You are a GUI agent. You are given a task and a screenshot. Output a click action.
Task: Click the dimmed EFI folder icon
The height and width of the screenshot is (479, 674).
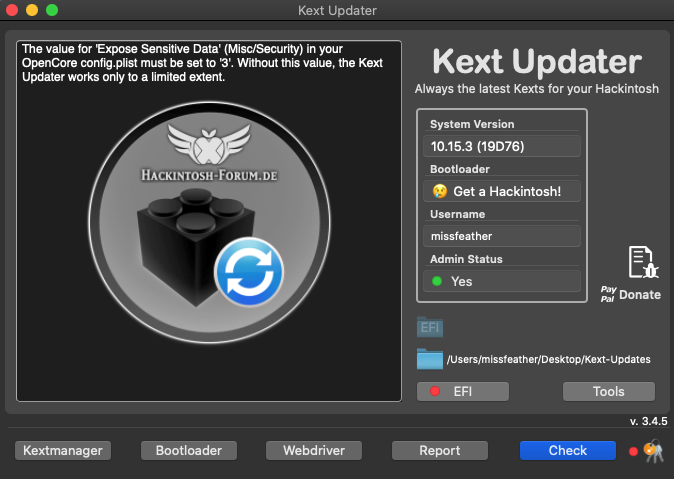pyautogui.click(x=429, y=326)
